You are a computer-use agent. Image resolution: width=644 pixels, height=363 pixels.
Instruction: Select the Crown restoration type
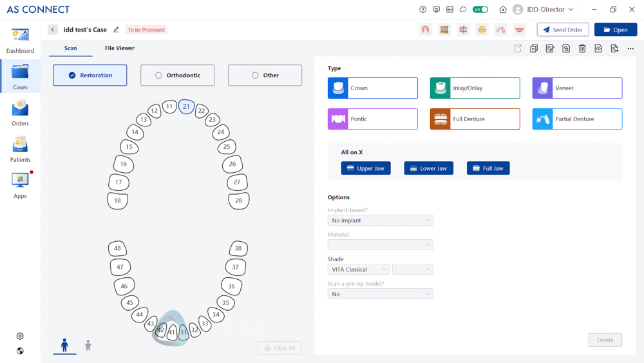pyautogui.click(x=372, y=88)
